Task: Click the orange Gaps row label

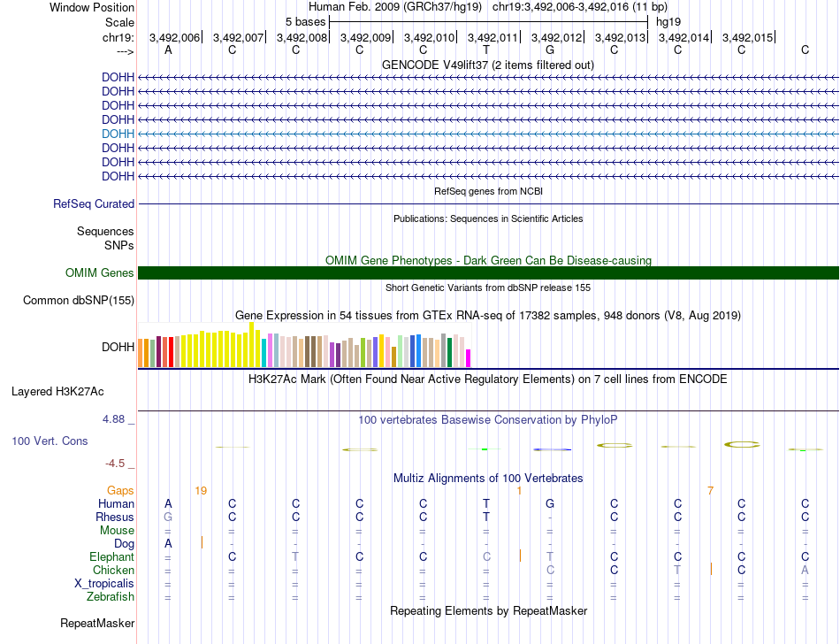Action: click(x=120, y=490)
